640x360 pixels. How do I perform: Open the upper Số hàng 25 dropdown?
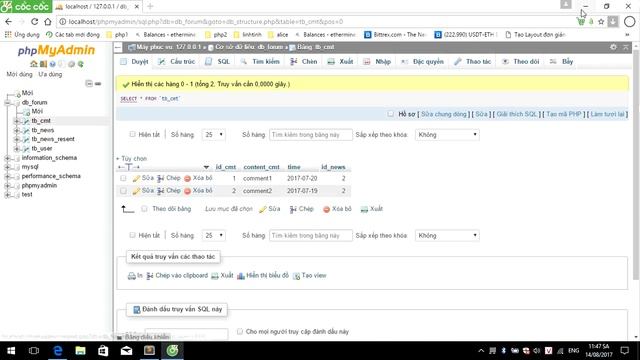(x=213, y=134)
